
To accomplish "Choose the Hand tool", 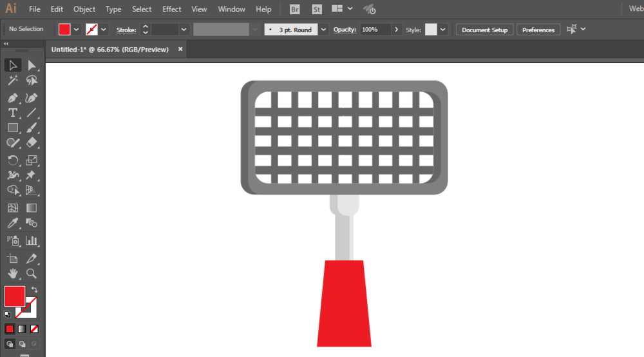I will click(12, 274).
